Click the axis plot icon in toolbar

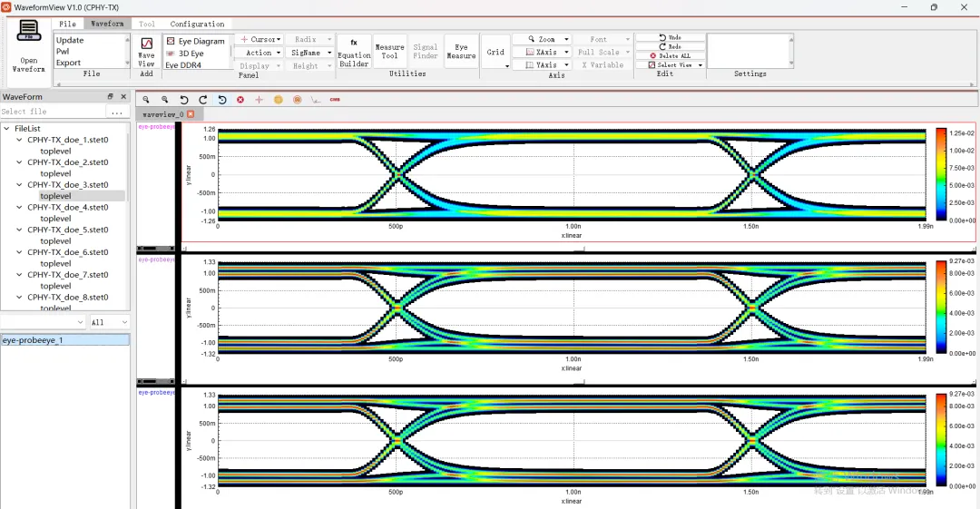pos(316,100)
